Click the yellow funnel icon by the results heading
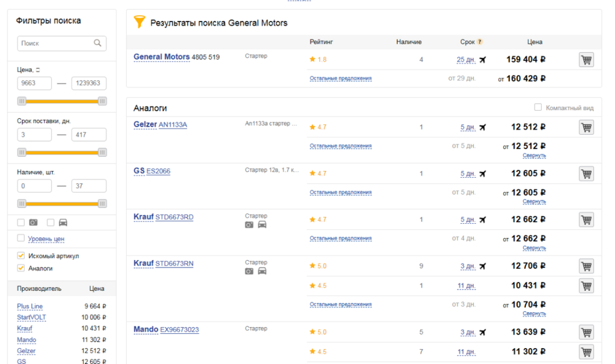Screen dimensions: 615x364 pos(139,22)
